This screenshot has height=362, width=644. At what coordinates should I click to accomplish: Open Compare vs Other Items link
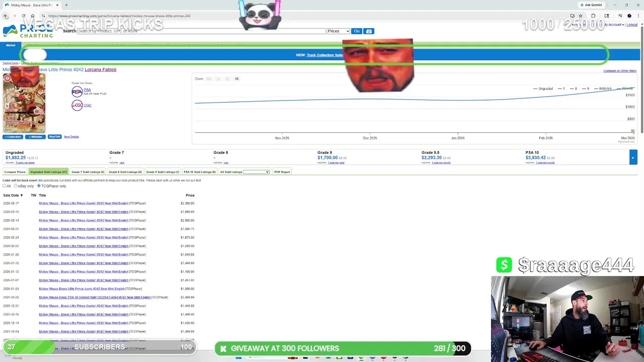(x=620, y=71)
